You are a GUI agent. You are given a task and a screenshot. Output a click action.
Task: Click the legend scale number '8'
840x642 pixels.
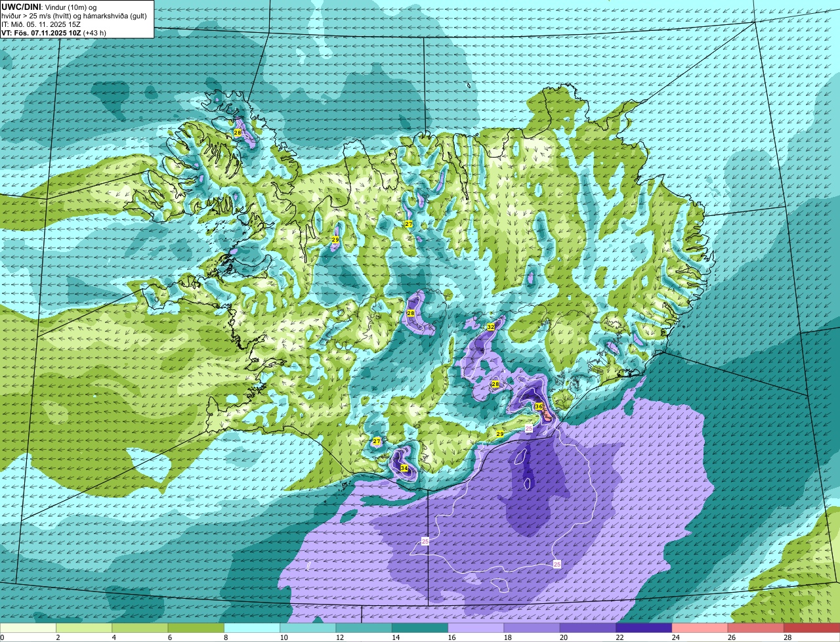click(226, 637)
